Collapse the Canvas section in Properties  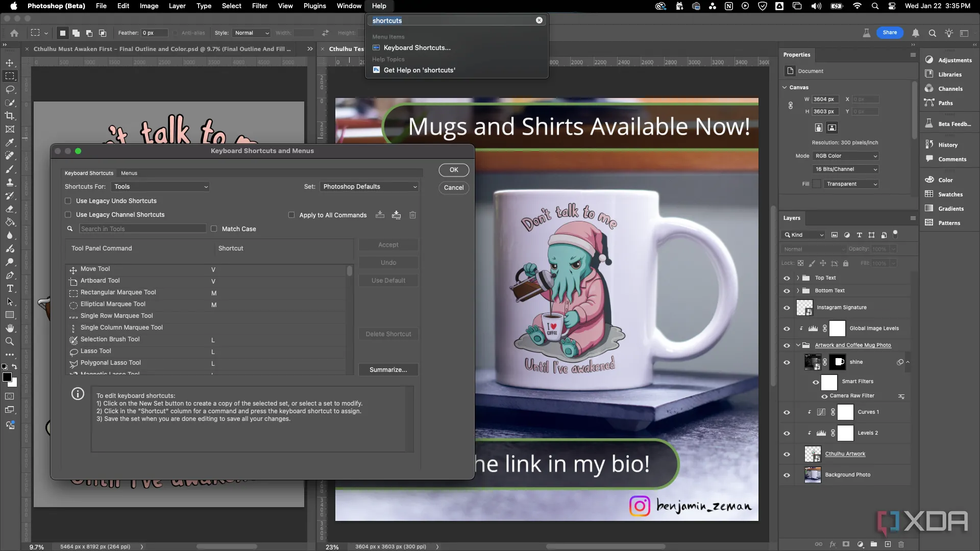click(785, 87)
